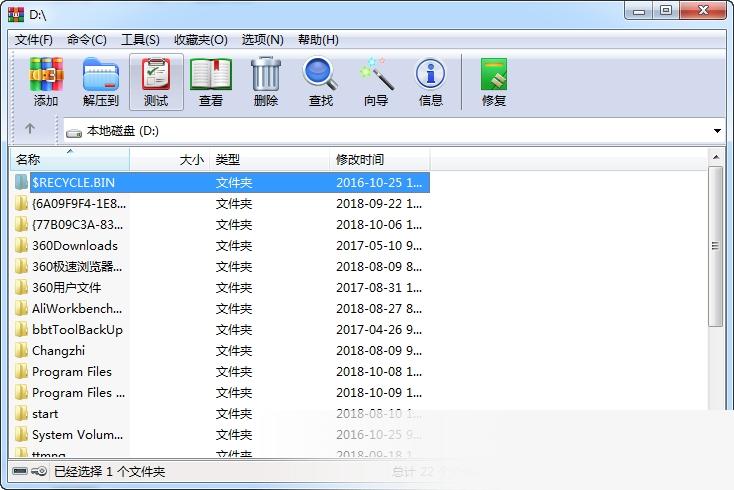
Task: Open the 收藏夹(O) menu
Action: [x=201, y=40]
